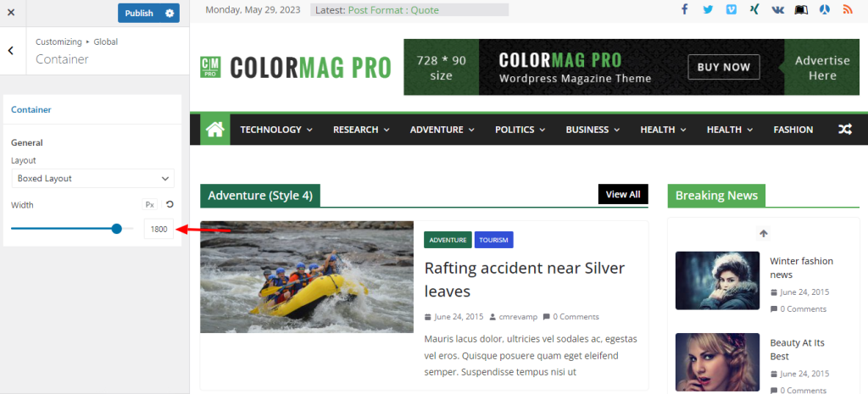Expand the Technology menu
The height and width of the screenshot is (394, 868).
pyautogui.click(x=276, y=130)
